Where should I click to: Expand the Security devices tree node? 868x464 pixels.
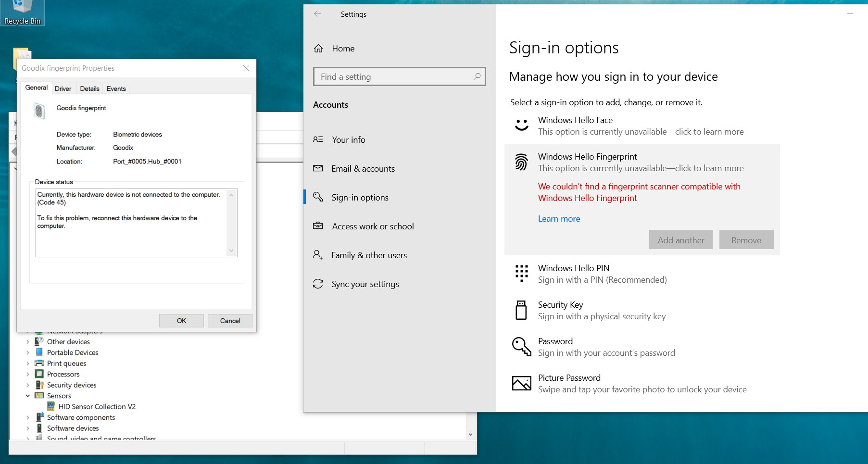click(28, 385)
